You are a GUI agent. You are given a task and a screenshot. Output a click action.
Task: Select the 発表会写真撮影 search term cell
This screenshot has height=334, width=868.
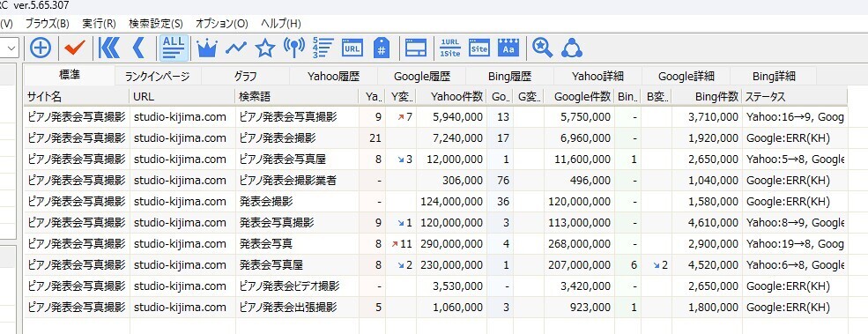coord(297,223)
